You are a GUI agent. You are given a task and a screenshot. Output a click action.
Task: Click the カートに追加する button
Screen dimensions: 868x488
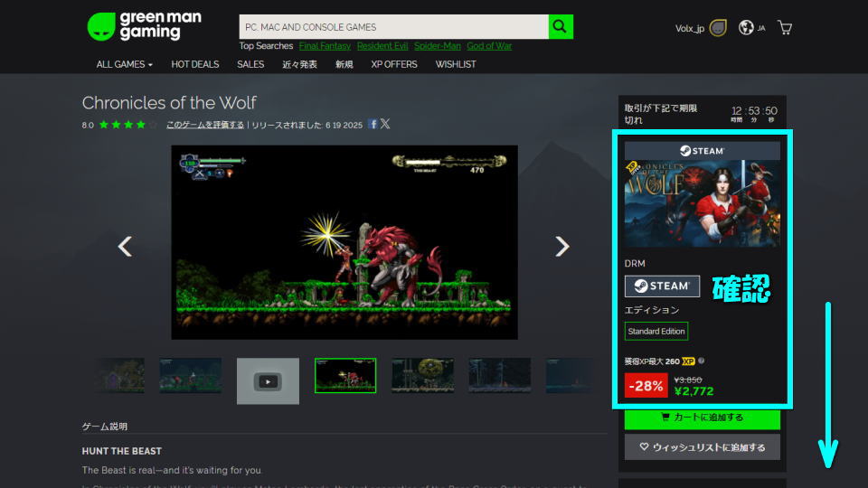coord(702,418)
